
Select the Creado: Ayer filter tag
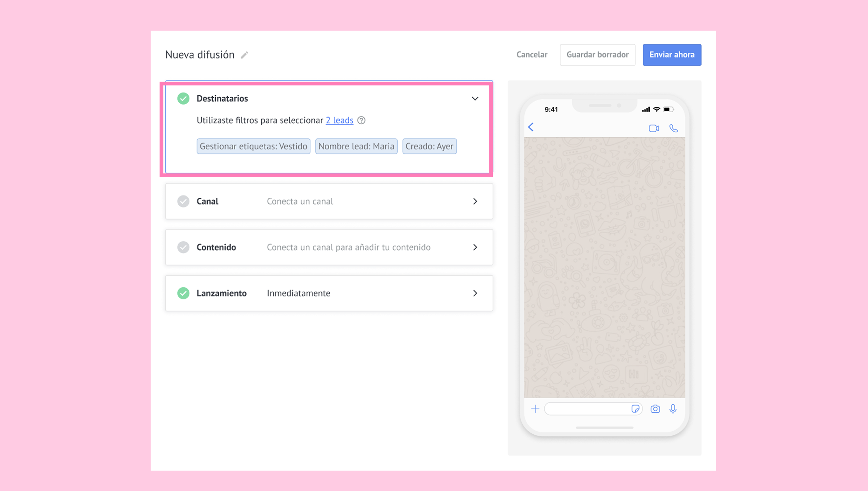tap(430, 146)
